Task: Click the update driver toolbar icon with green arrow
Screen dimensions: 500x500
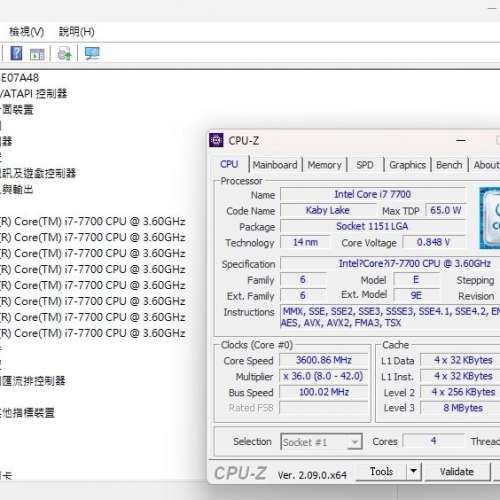Action: pos(64,54)
